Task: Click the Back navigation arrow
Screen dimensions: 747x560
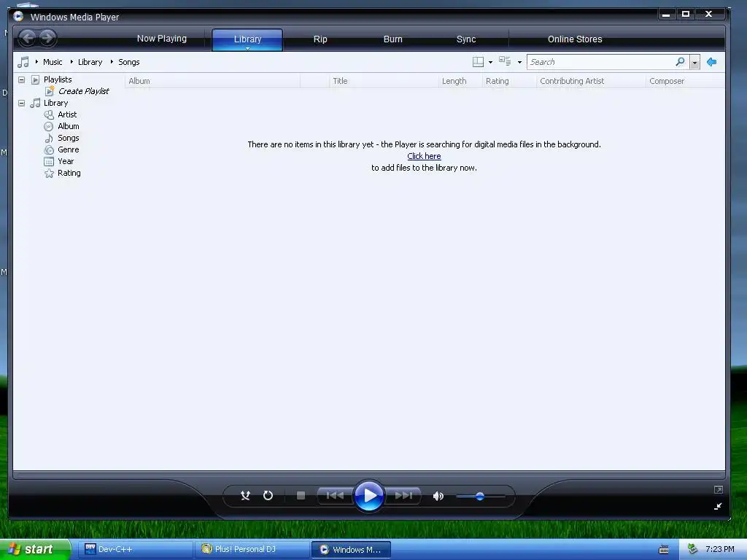Action: [x=28, y=38]
